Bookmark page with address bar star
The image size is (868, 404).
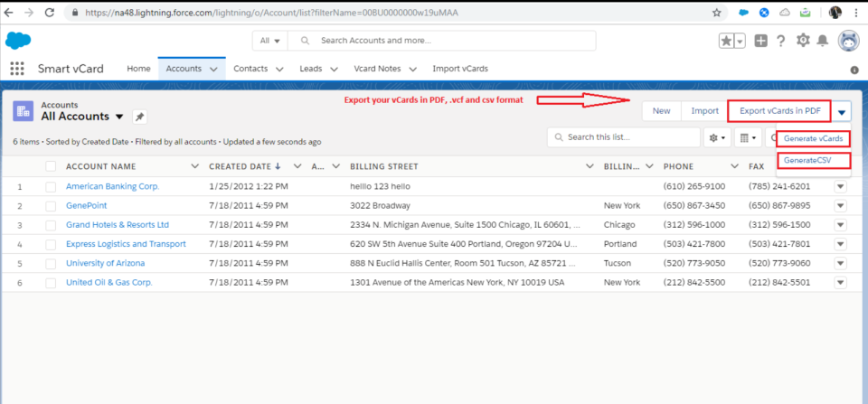point(716,12)
